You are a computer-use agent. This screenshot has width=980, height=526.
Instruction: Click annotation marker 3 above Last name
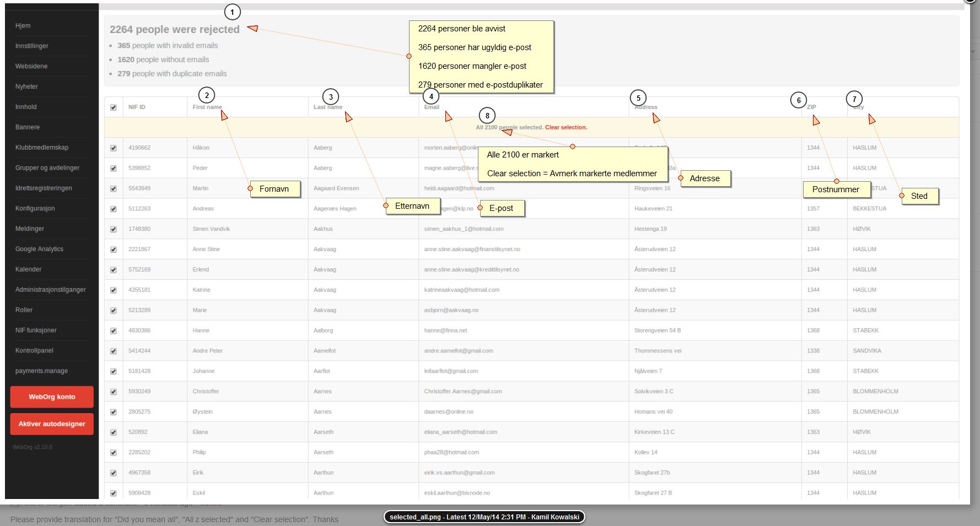coord(331,97)
